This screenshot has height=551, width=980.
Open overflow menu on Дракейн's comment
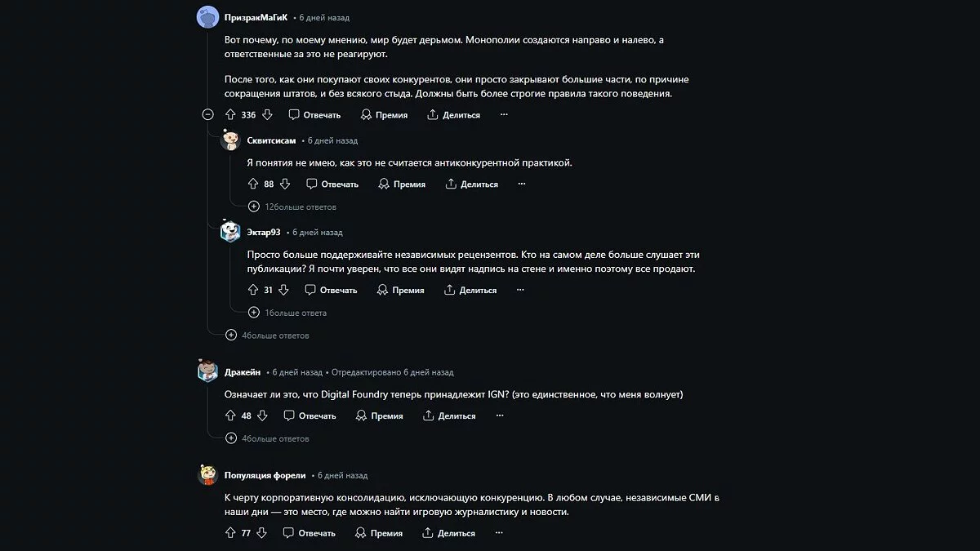coord(499,415)
